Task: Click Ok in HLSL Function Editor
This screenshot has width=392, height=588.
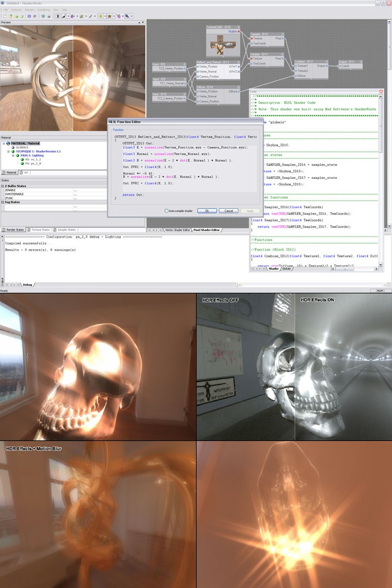Action: [x=206, y=211]
